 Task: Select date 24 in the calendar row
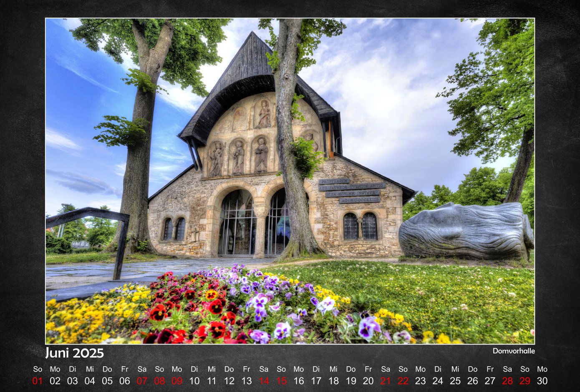point(438,381)
